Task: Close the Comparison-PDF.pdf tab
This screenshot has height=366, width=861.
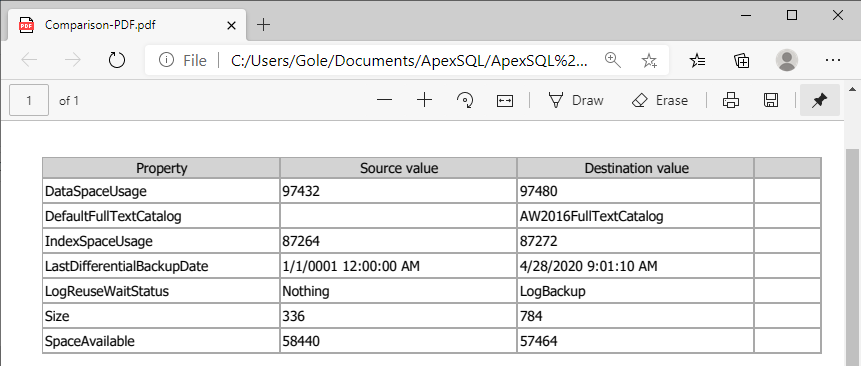Action: [231, 25]
